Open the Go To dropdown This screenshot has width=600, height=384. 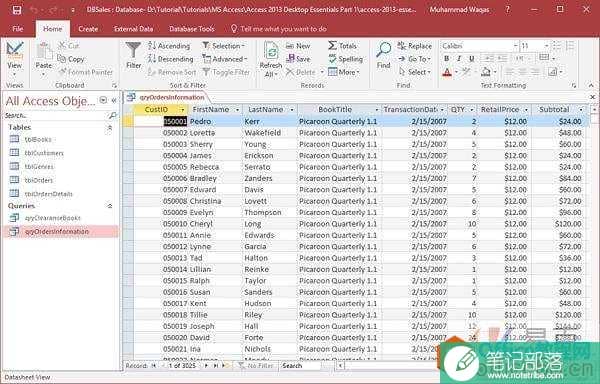(x=414, y=59)
